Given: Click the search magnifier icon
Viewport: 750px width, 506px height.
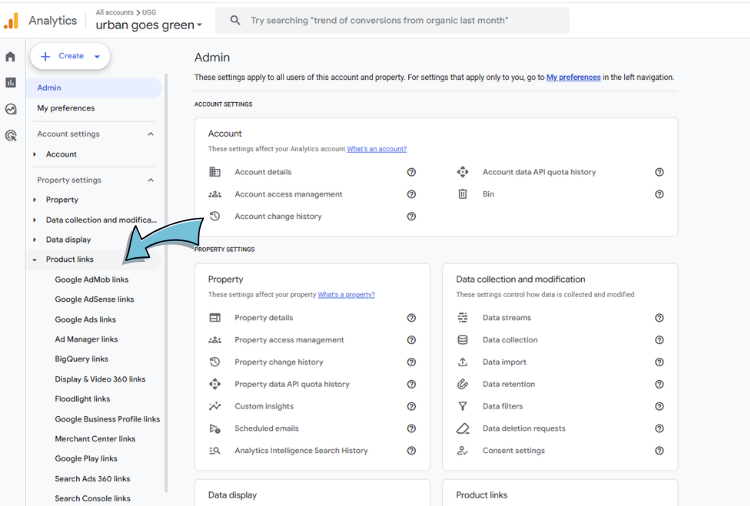Looking at the screenshot, I should pyautogui.click(x=235, y=20).
